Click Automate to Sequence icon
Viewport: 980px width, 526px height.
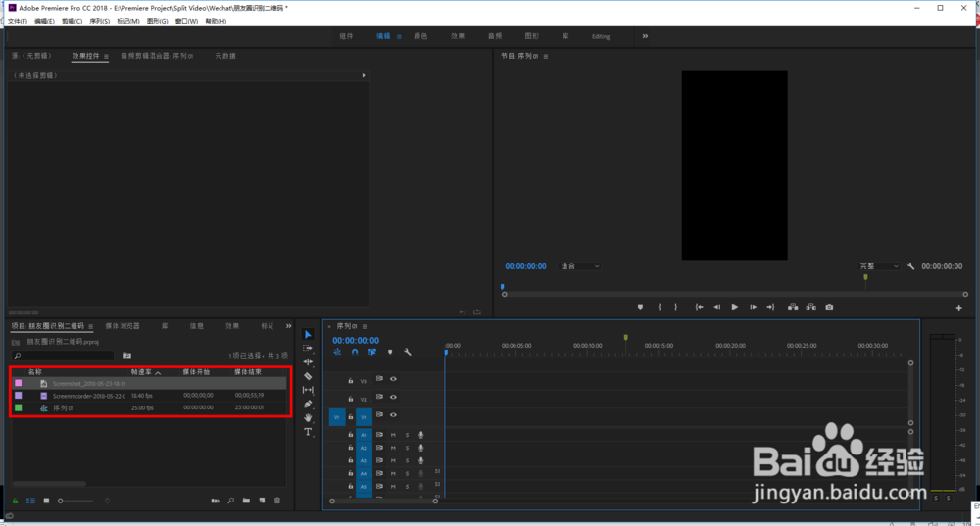(215, 501)
